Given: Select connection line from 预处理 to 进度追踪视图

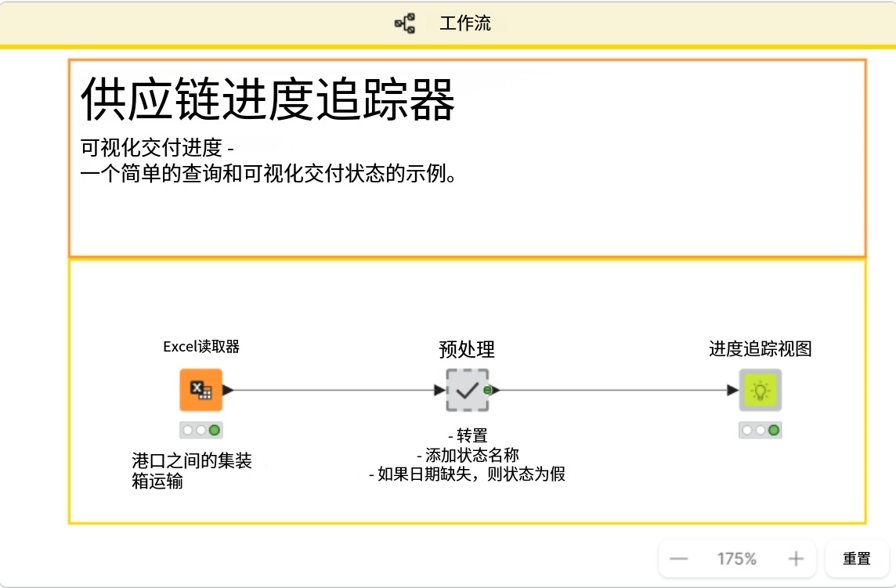Looking at the screenshot, I should pyautogui.click(x=613, y=390).
